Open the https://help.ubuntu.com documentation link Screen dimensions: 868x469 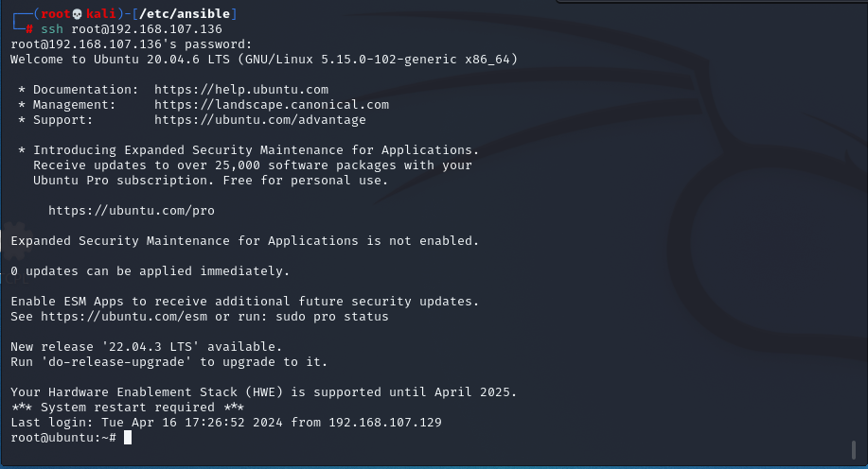tap(241, 90)
